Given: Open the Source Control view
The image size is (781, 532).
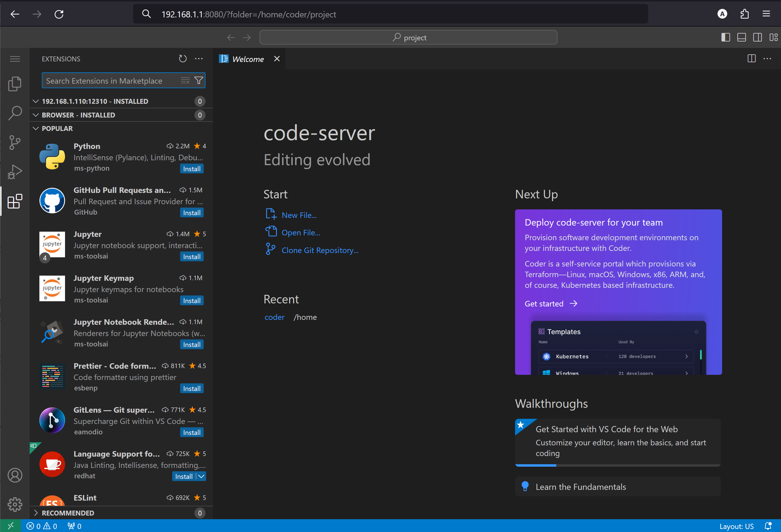Looking at the screenshot, I should [x=15, y=143].
